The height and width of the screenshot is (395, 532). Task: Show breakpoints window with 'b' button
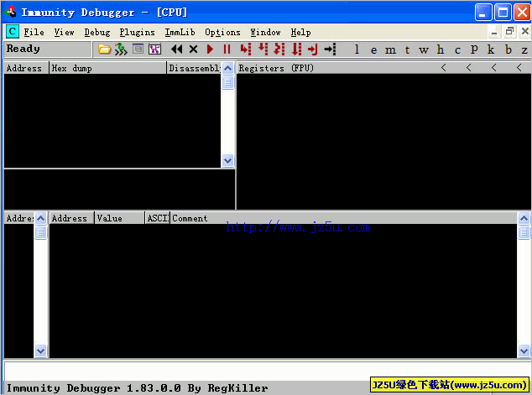coord(508,49)
